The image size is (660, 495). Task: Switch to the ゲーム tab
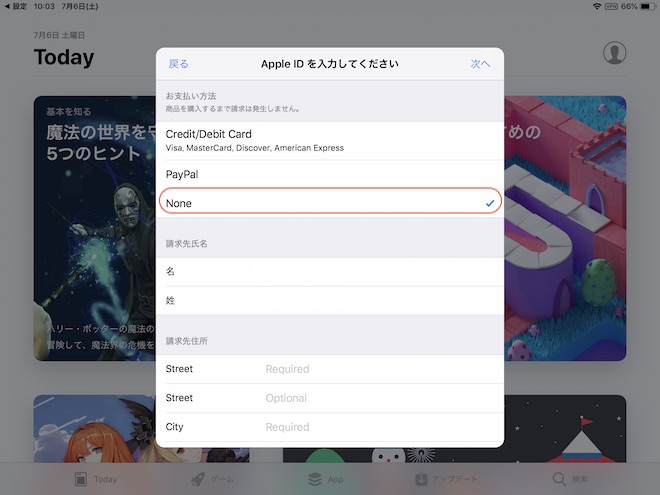213,479
